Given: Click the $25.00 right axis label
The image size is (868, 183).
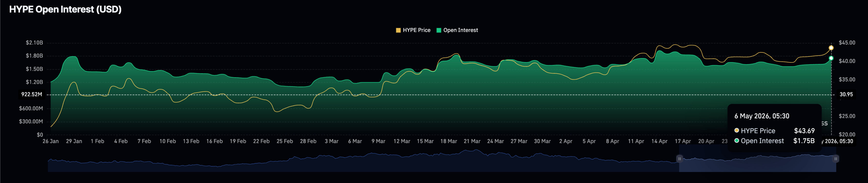Looking at the screenshot, I should pyautogui.click(x=847, y=116).
